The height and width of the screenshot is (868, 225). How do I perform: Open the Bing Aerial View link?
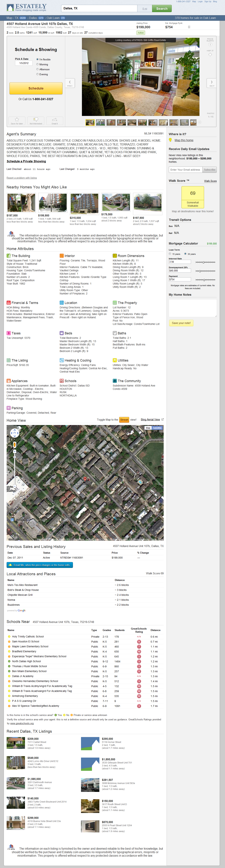tap(150, 420)
